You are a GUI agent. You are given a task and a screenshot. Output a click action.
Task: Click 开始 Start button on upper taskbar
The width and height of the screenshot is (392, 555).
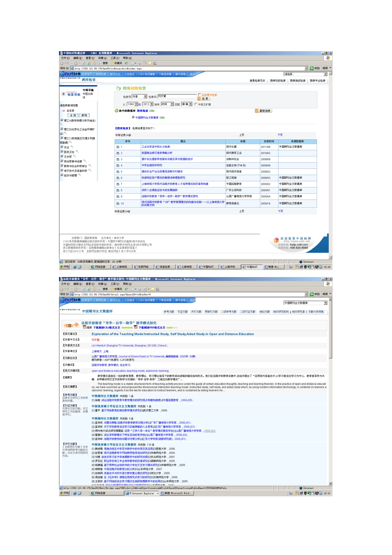(x=65, y=267)
